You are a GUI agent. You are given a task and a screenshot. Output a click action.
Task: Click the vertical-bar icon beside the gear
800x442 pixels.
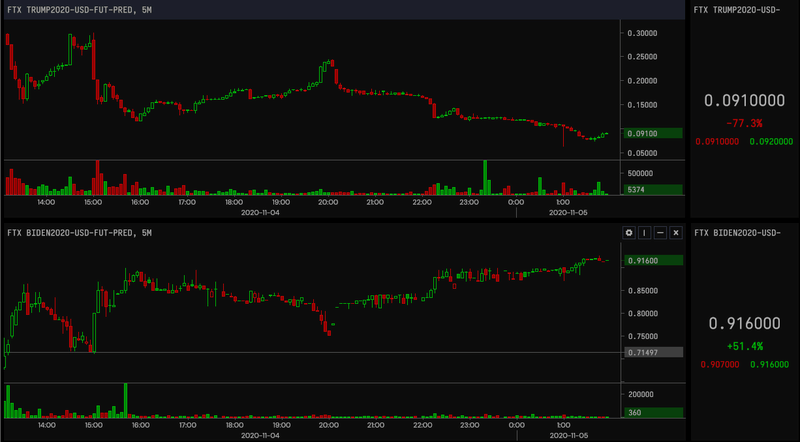point(644,233)
